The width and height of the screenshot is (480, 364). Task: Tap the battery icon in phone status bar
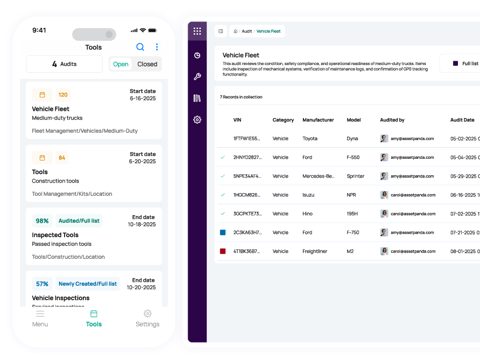152,30
